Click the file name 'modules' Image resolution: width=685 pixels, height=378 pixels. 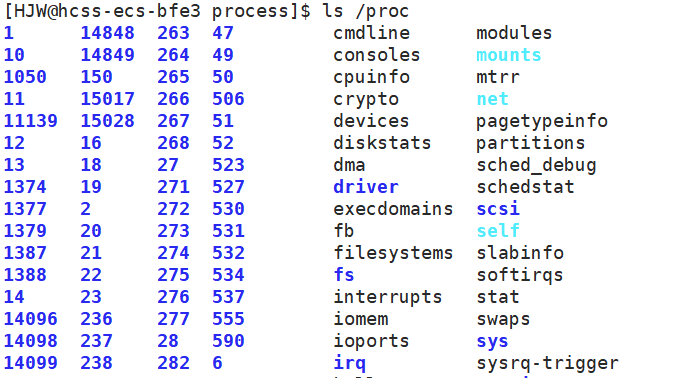pyautogui.click(x=514, y=33)
